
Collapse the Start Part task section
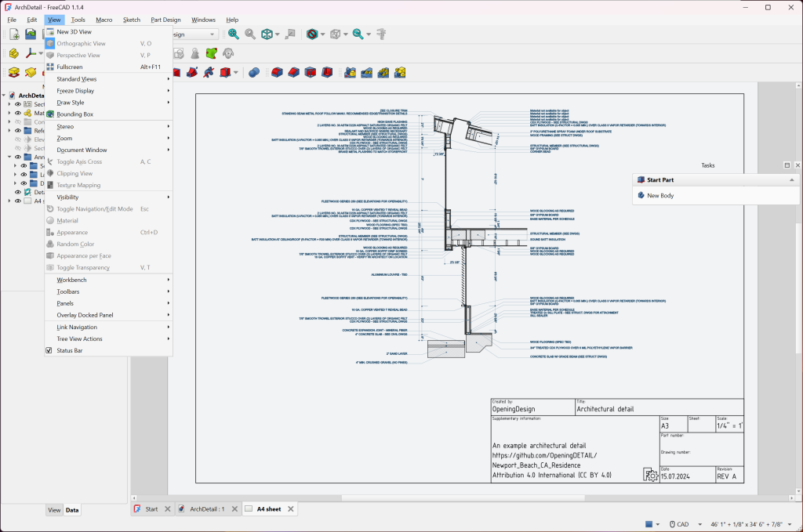point(792,180)
